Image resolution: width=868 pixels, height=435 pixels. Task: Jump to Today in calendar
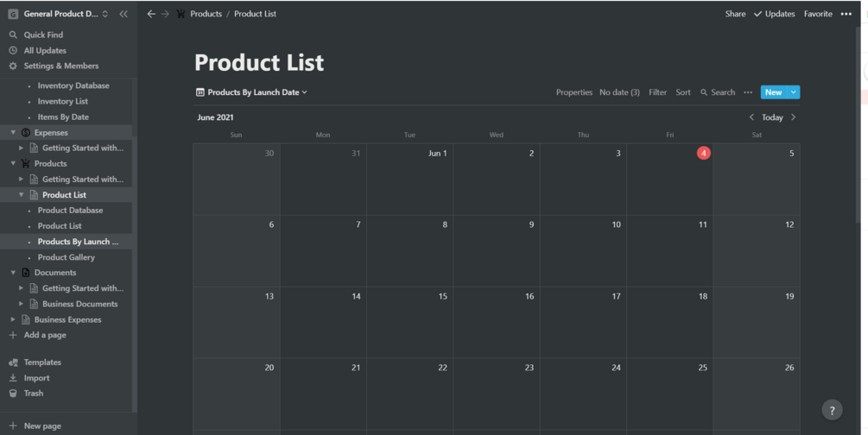772,117
